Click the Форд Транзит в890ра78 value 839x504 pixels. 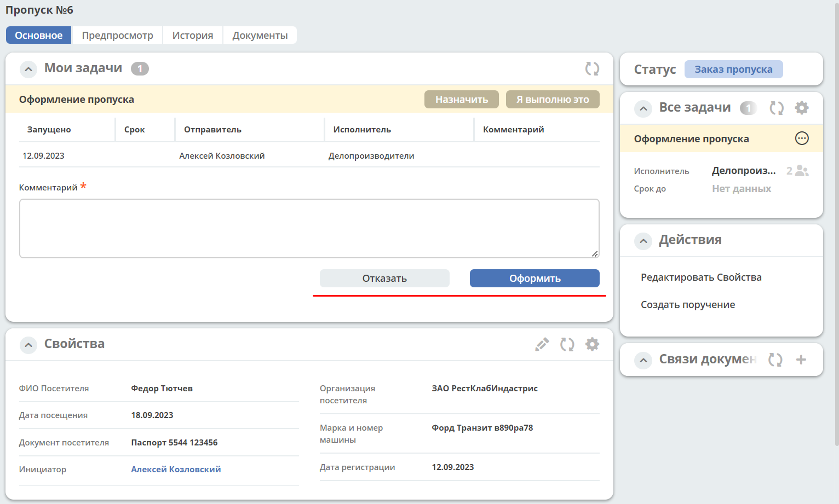click(482, 428)
